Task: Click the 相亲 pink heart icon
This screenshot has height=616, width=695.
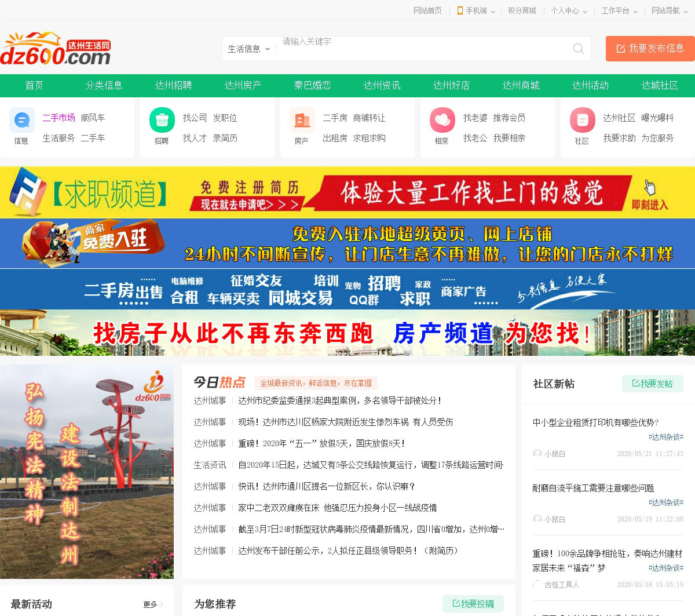Action: 442,121
